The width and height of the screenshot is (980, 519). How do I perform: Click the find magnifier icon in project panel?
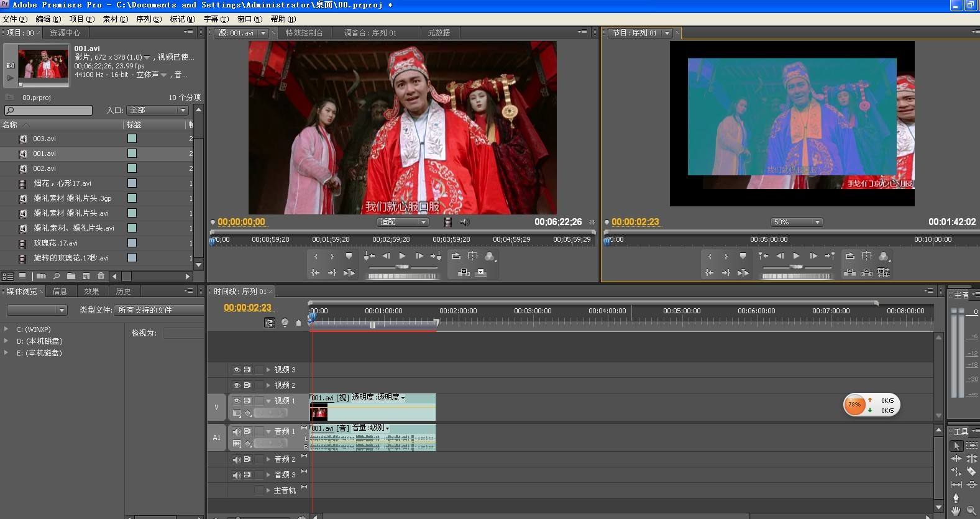pos(57,276)
